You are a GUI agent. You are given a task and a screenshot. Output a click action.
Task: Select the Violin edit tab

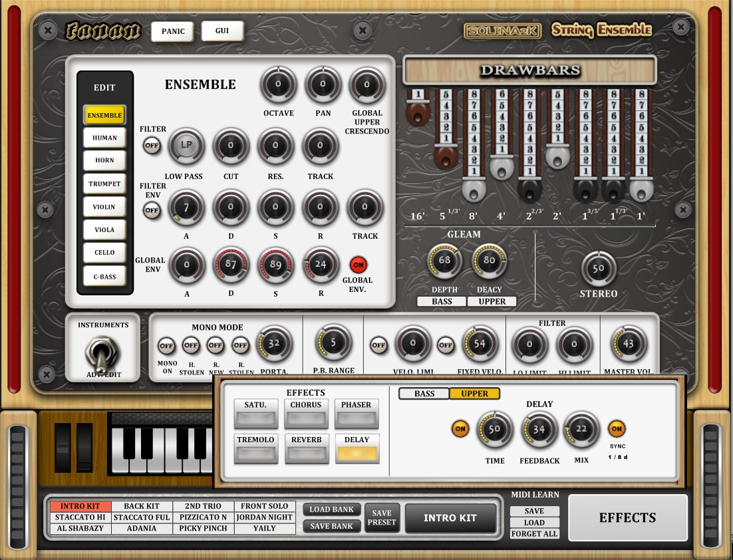click(104, 207)
